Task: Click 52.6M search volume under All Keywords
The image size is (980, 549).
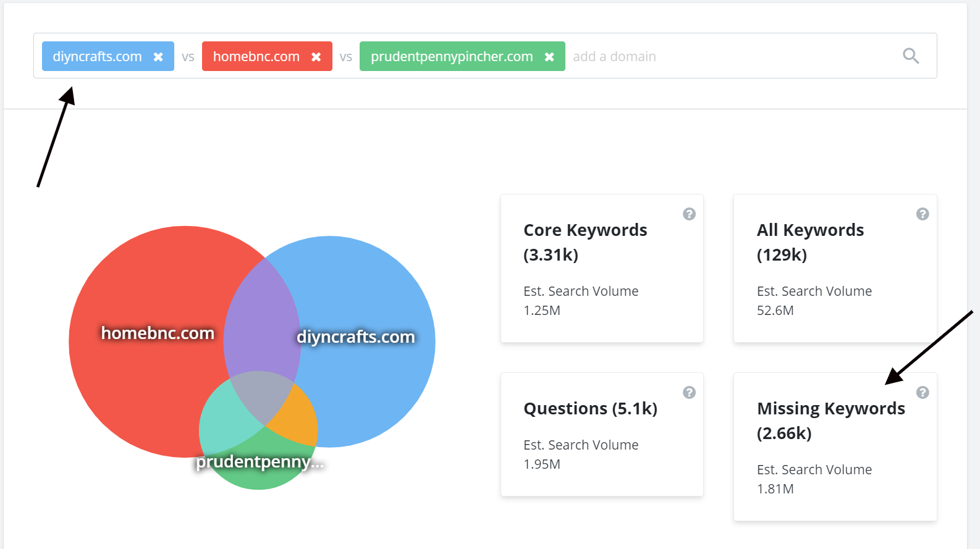Action: [775, 311]
